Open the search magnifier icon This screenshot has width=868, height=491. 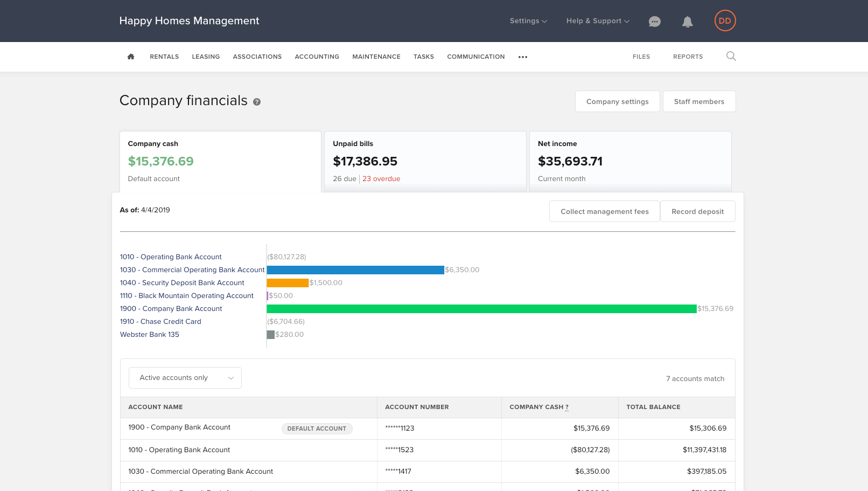(x=731, y=57)
